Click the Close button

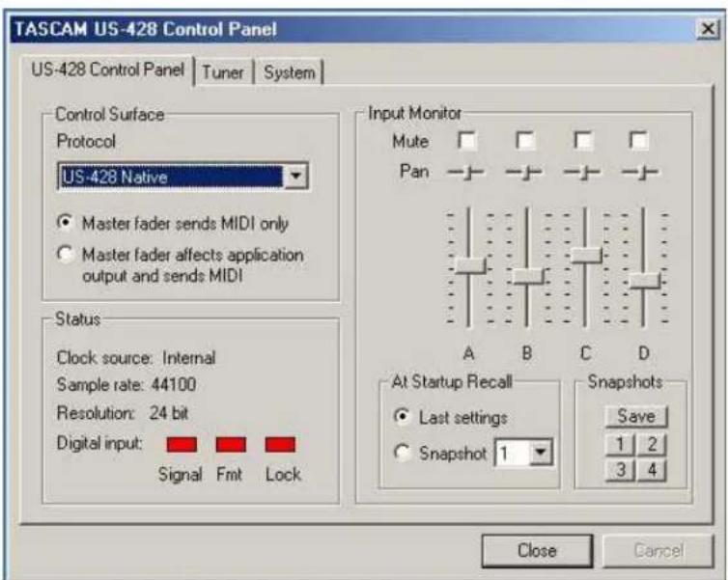tap(537, 551)
